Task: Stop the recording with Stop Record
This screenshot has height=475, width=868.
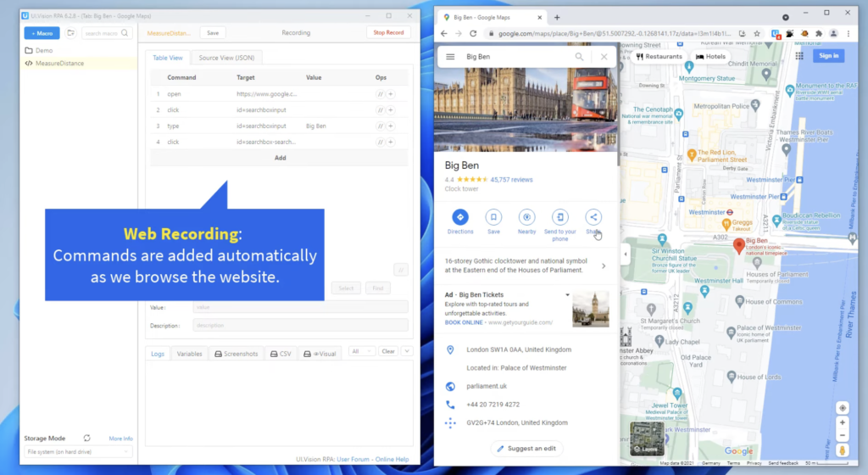Action: (388, 33)
